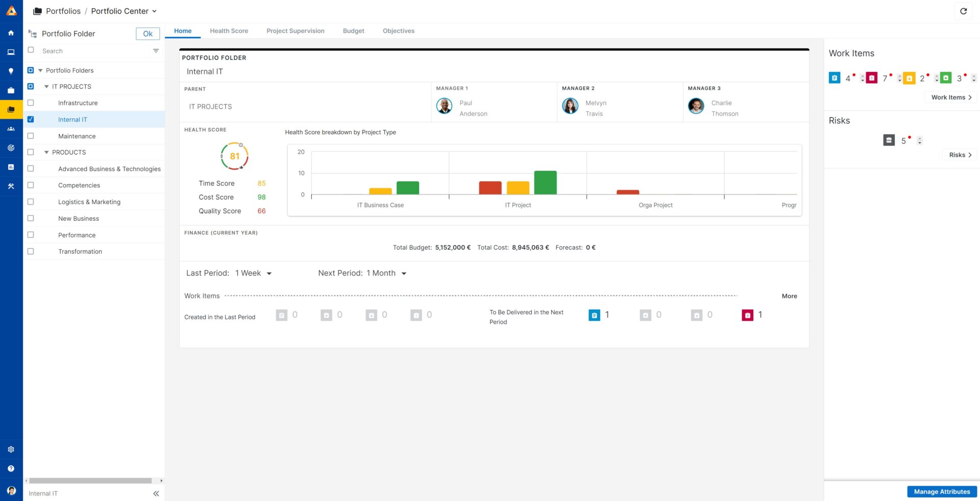The height and width of the screenshot is (501, 980).
Task: Open the briefcase icon in the left sidebar
Action: (11, 90)
